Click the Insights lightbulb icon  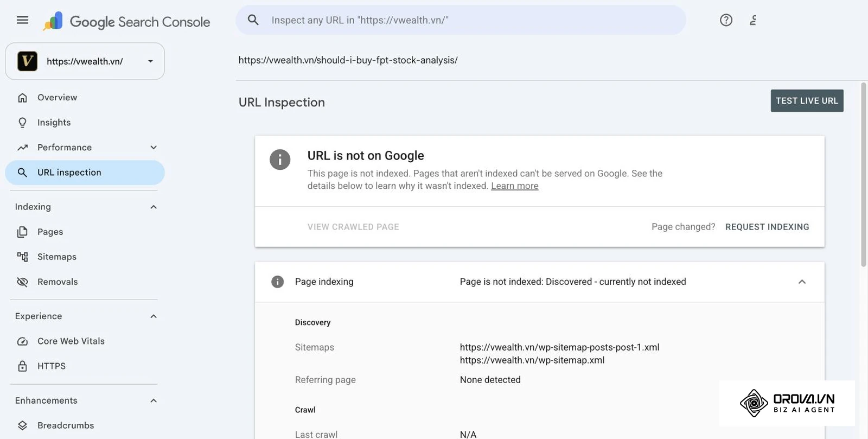pyautogui.click(x=22, y=123)
